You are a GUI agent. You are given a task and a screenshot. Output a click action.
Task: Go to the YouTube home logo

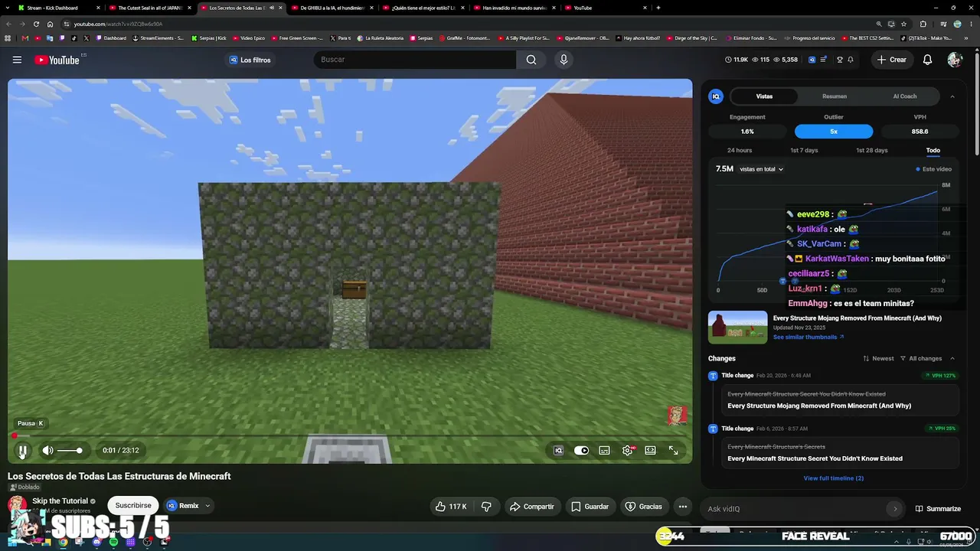[57, 60]
